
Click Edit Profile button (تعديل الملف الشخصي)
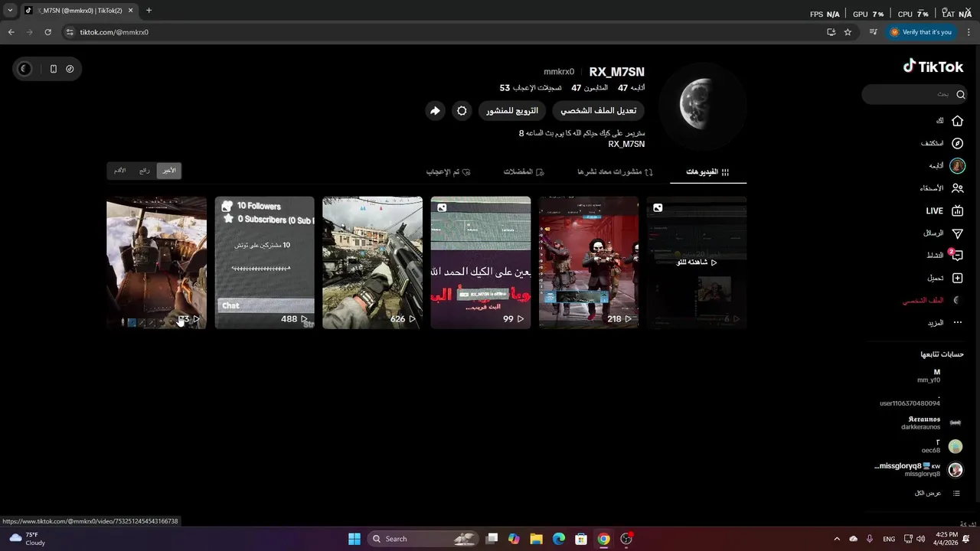(598, 111)
